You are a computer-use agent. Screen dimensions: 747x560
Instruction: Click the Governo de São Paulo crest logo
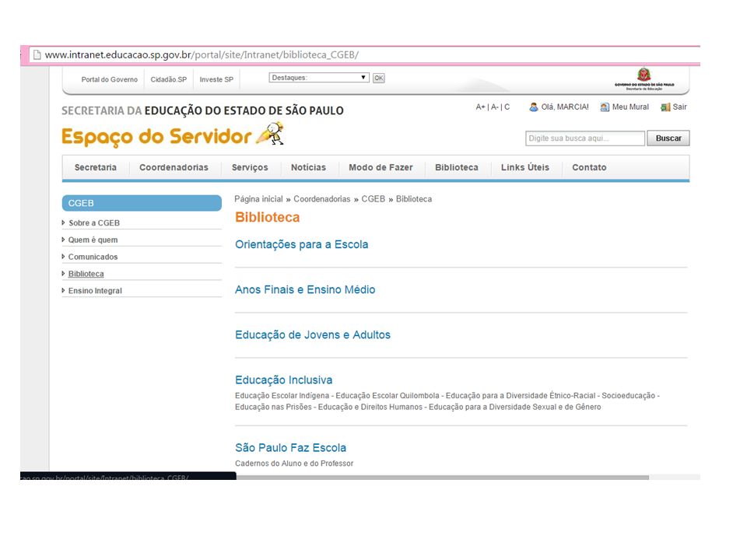[644, 79]
